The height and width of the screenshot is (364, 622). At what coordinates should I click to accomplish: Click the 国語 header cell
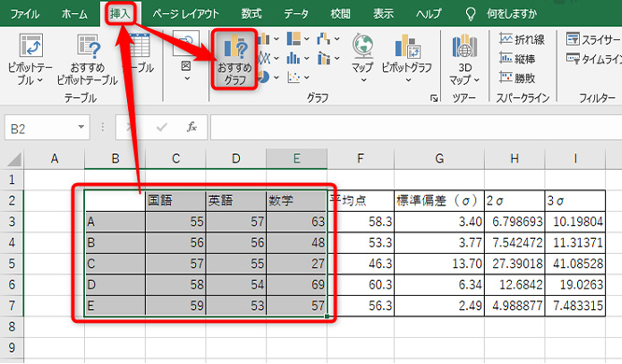click(176, 201)
